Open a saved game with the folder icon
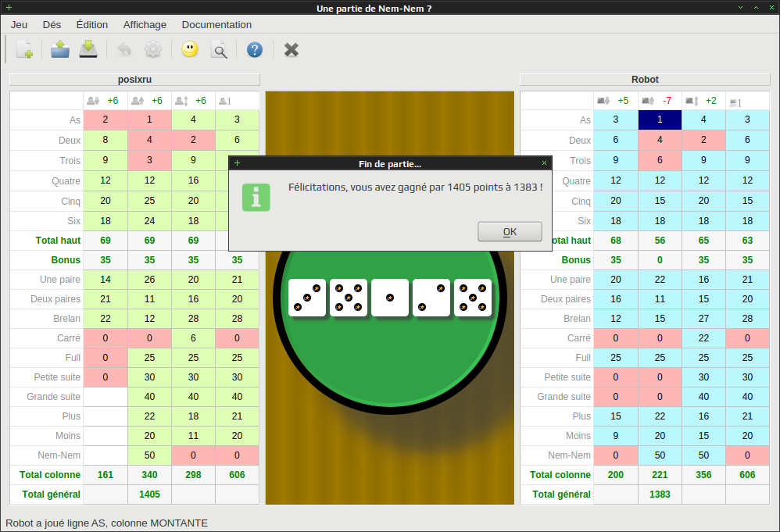The height and width of the screenshot is (532, 780). (59, 49)
